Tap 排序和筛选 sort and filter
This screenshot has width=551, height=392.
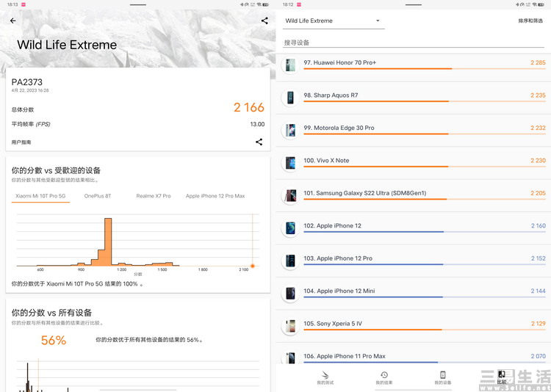pos(530,21)
